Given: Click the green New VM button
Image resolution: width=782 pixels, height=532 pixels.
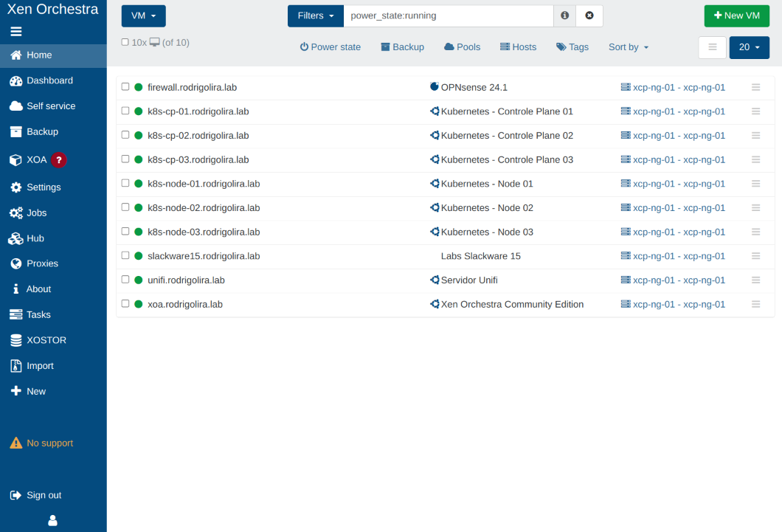Looking at the screenshot, I should [736, 16].
